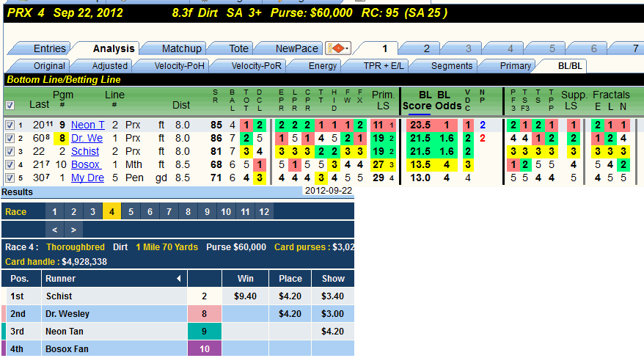The image size is (644, 358).
Task: Click Card handle value $4,928,338
Action: (x=84, y=262)
